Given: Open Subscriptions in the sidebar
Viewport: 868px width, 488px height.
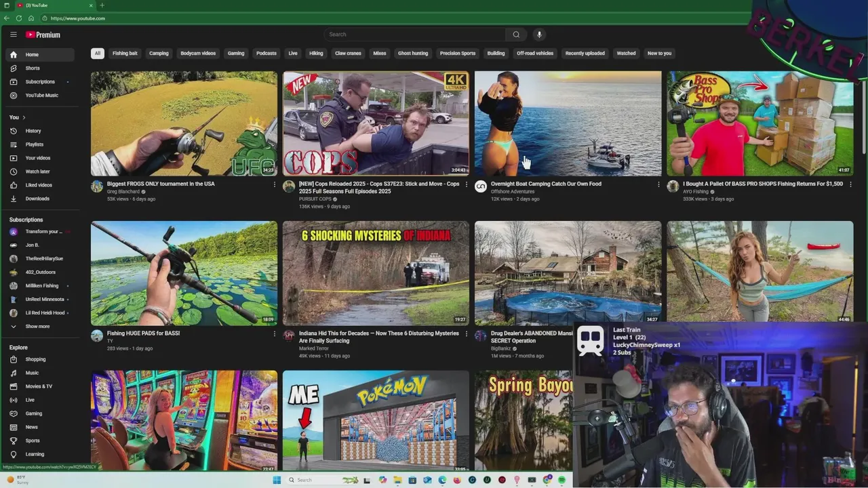Looking at the screenshot, I should (41, 82).
